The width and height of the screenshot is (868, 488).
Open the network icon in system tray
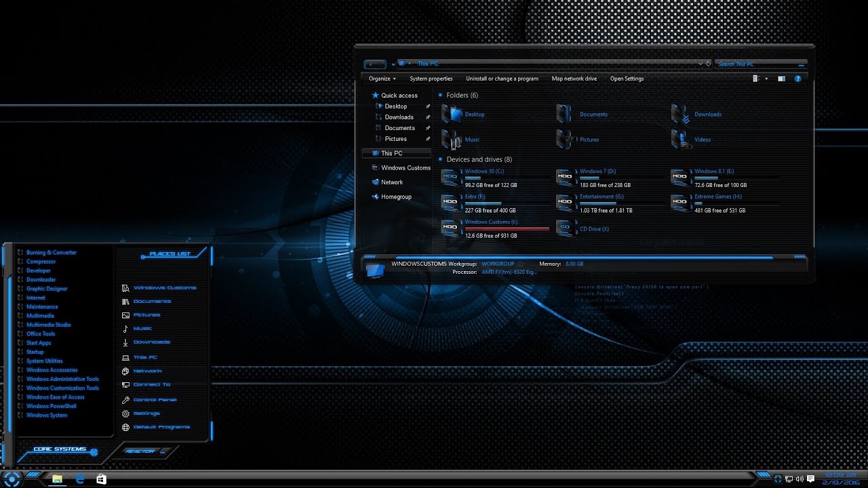tap(789, 479)
